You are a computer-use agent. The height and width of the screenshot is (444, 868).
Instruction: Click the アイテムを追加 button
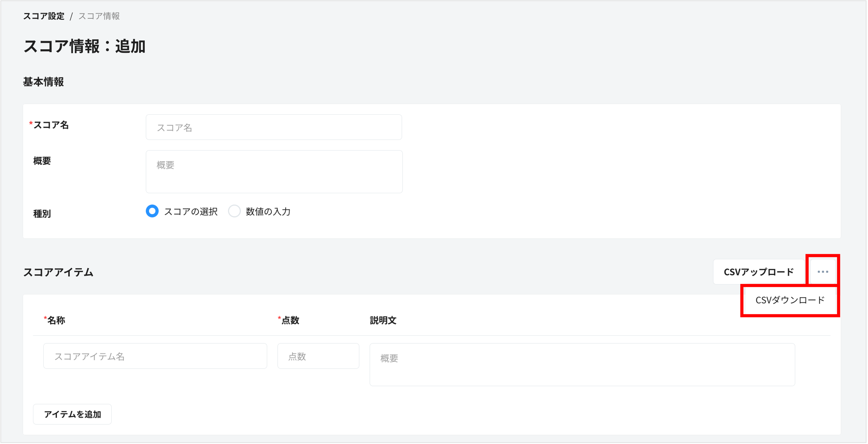coord(72,414)
